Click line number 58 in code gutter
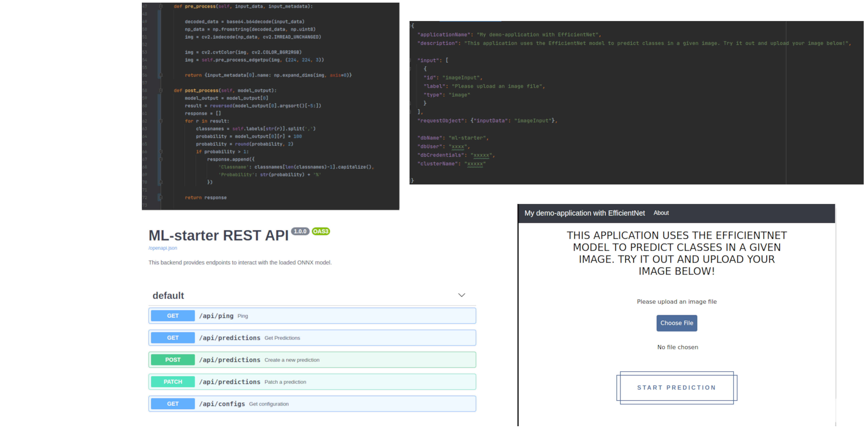868x434 pixels. [x=145, y=90]
